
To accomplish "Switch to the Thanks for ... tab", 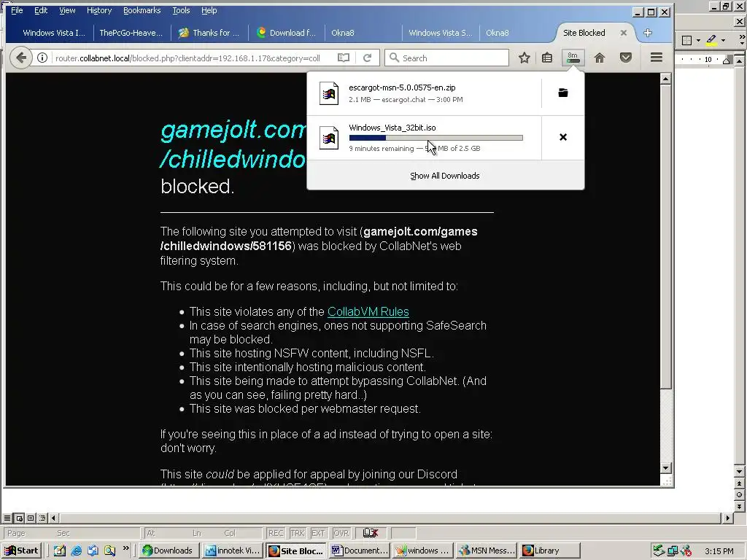I will click(209, 32).
